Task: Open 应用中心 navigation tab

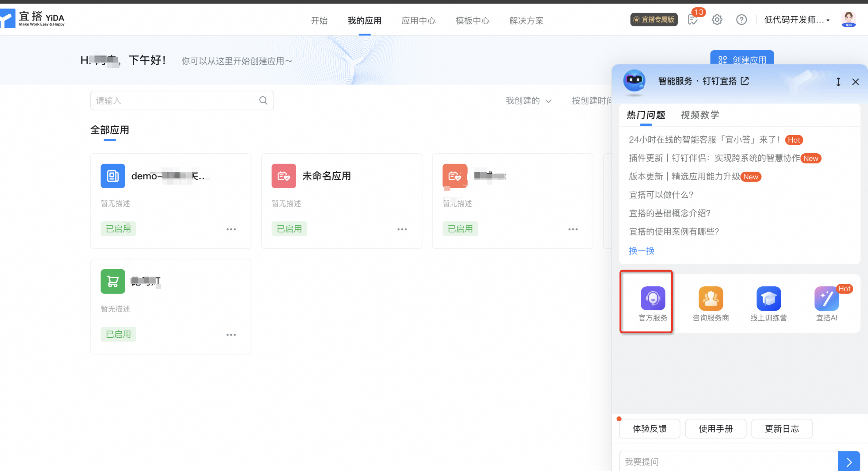Action: (419, 21)
